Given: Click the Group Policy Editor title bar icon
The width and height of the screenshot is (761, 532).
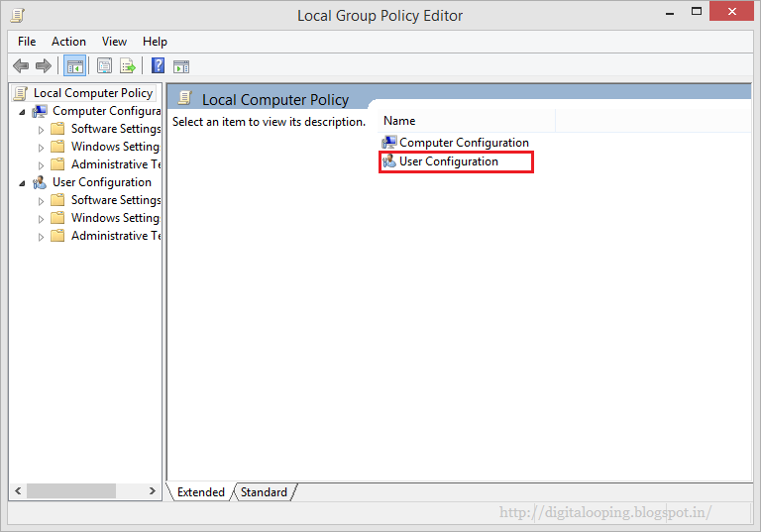Looking at the screenshot, I should (x=17, y=15).
